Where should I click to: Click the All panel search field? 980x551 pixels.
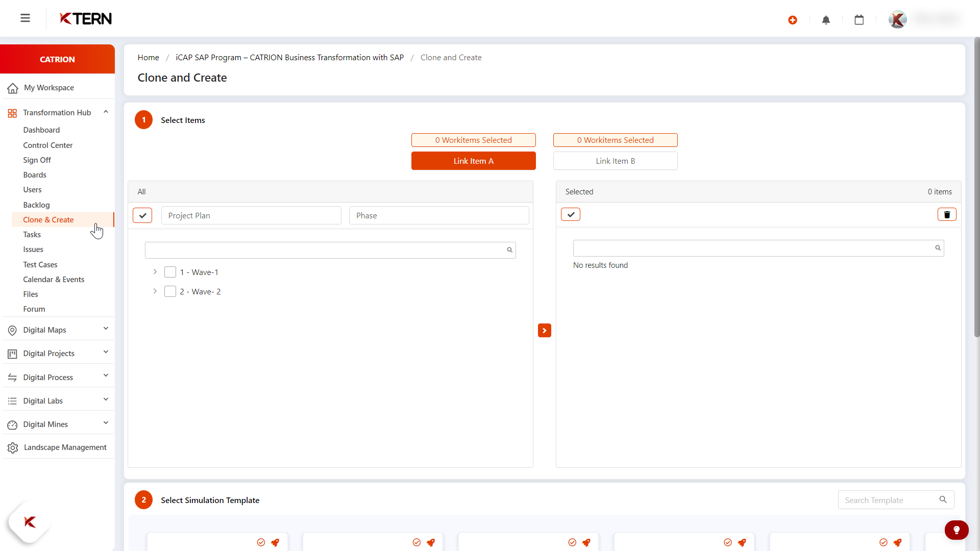[x=330, y=251]
